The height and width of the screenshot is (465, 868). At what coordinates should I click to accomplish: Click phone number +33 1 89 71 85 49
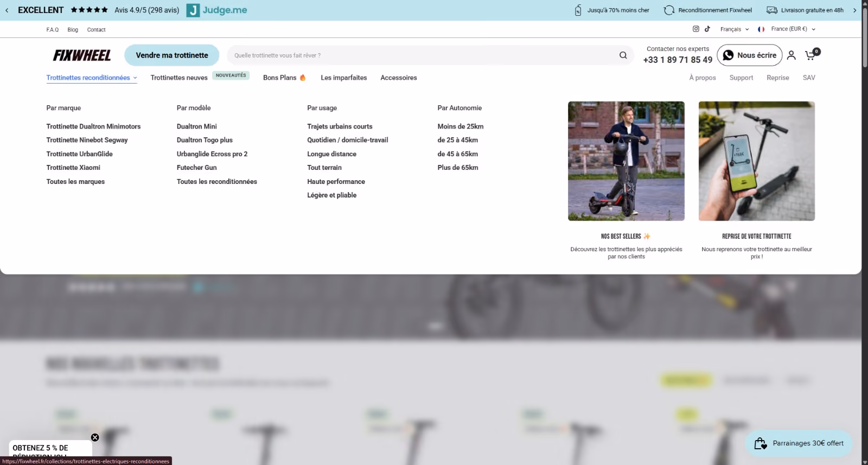[678, 60]
